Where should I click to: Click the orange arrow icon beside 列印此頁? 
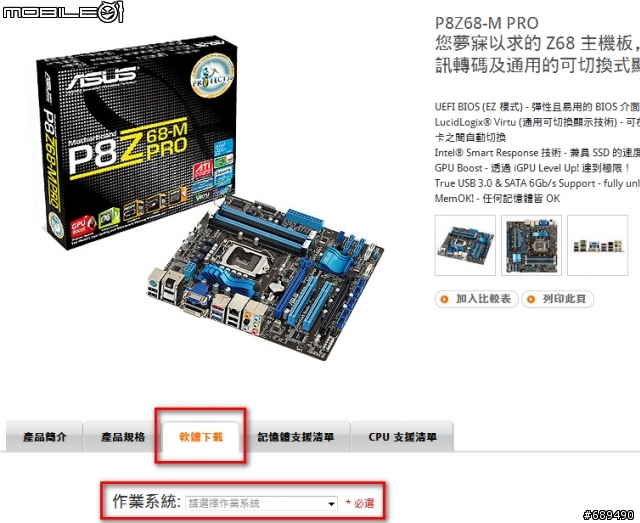531,299
